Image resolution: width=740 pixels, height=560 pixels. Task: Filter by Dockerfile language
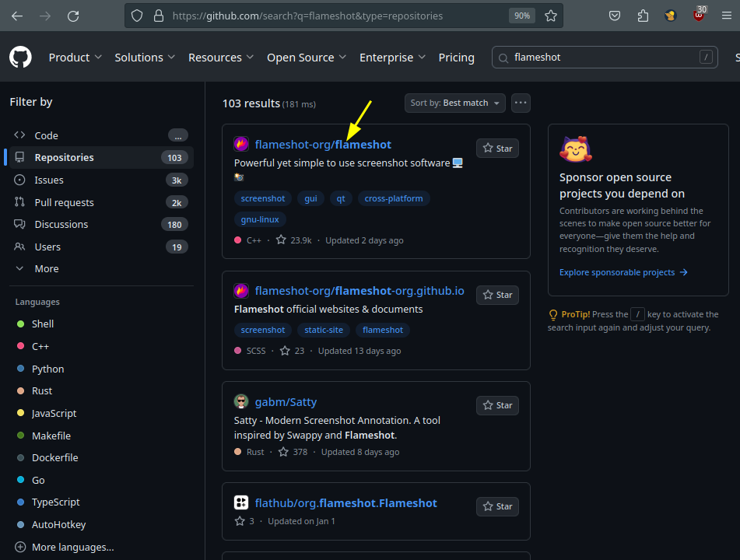(54, 457)
